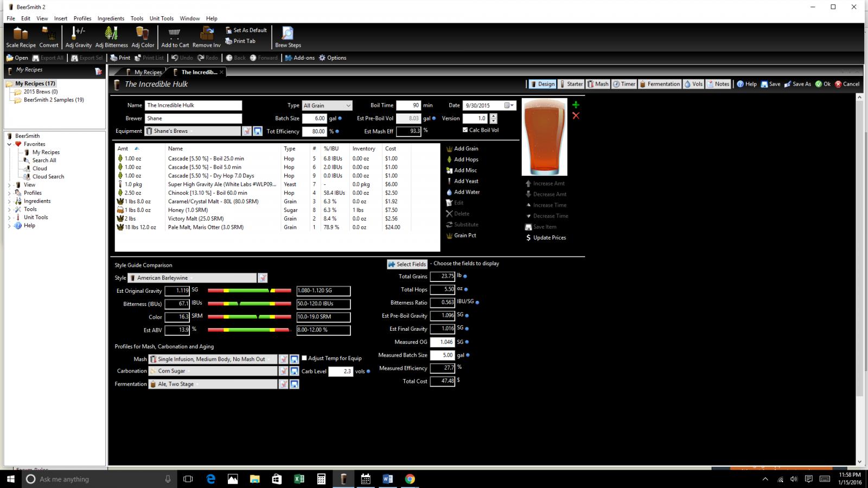Image resolution: width=868 pixels, height=488 pixels.
Task: Click the Color SRM range bar
Action: click(x=249, y=317)
